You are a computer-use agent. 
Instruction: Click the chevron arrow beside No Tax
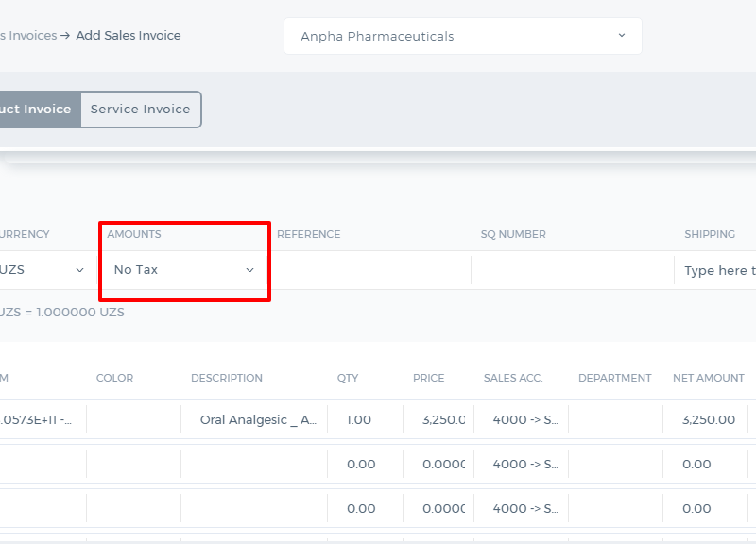click(249, 270)
